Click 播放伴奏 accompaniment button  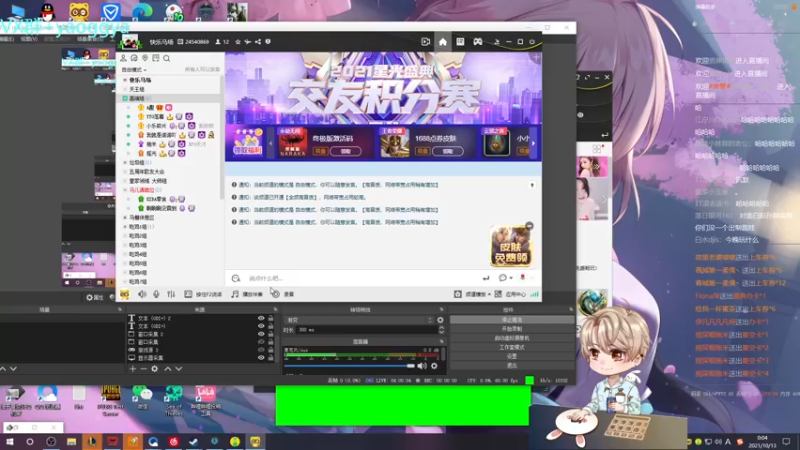click(x=247, y=294)
